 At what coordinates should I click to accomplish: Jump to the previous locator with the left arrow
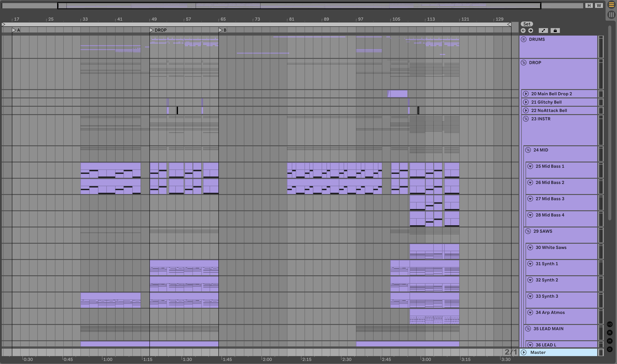[523, 31]
